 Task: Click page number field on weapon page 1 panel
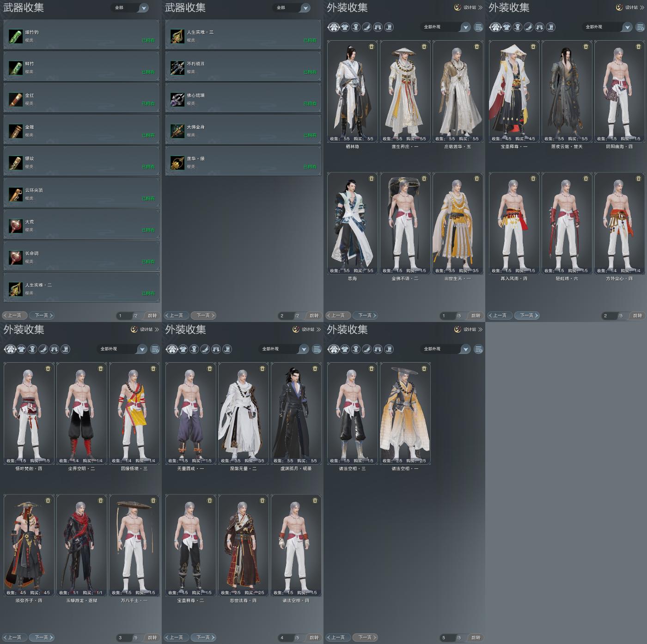click(124, 316)
